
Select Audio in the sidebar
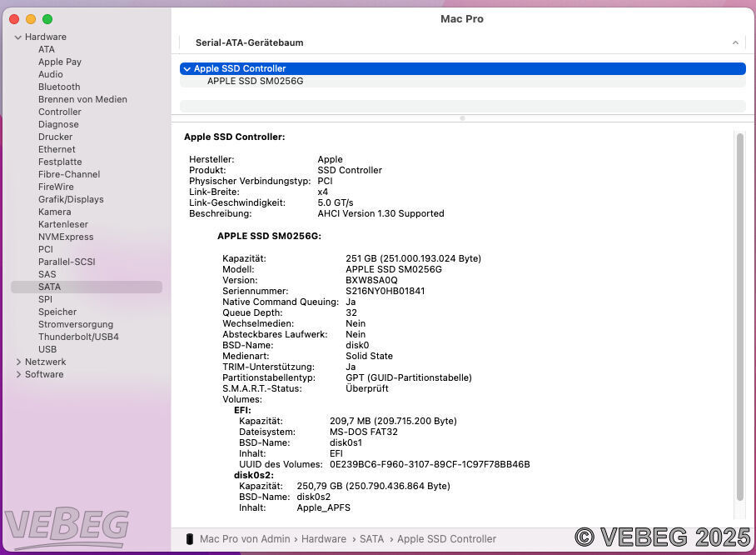pos(51,74)
